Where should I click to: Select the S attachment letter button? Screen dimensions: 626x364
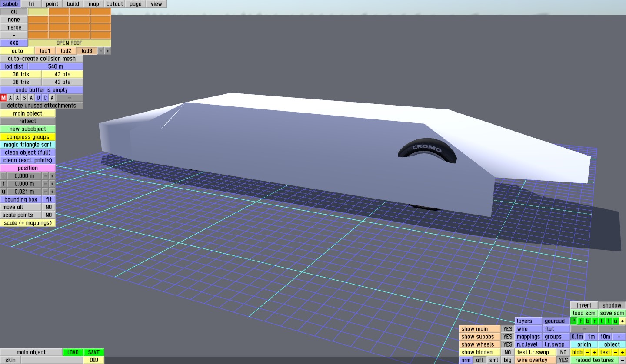coord(24,98)
